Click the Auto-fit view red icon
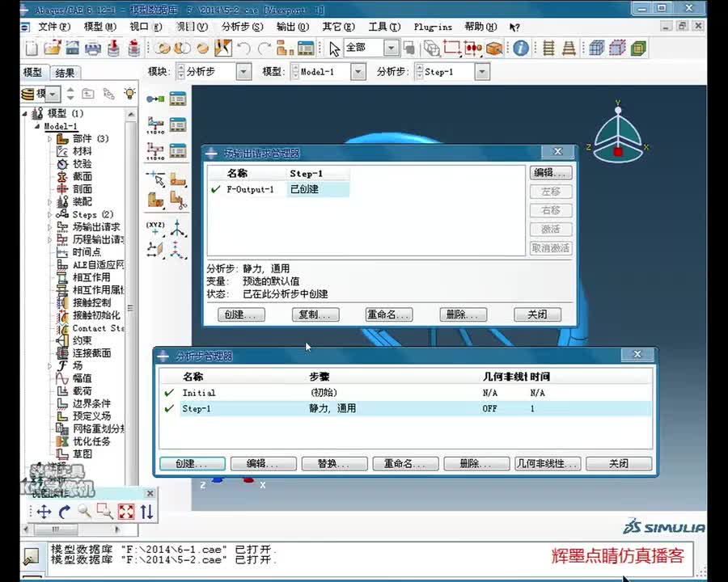The width and height of the screenshot is (728, 582). (x=126, y=512)
